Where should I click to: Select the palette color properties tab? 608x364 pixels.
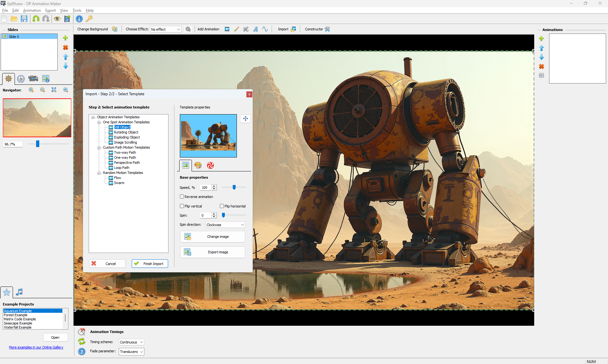(x=198, y=165)
